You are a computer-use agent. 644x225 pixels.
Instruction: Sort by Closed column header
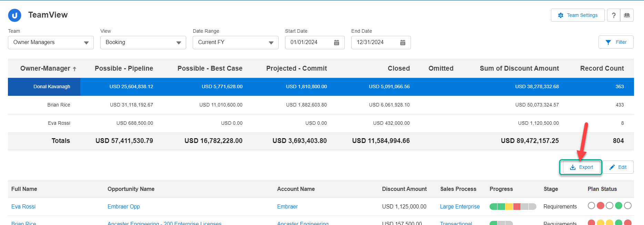399,69
